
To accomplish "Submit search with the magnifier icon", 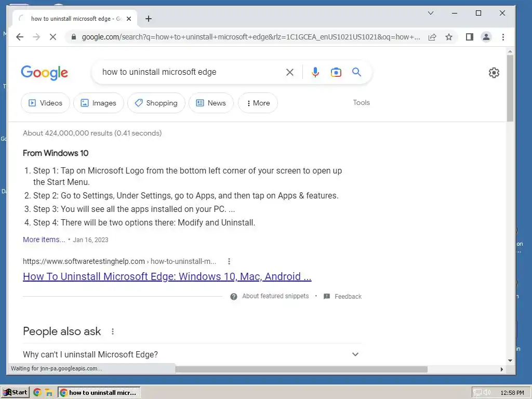I will pyautogui.click(x=356, y=72).
